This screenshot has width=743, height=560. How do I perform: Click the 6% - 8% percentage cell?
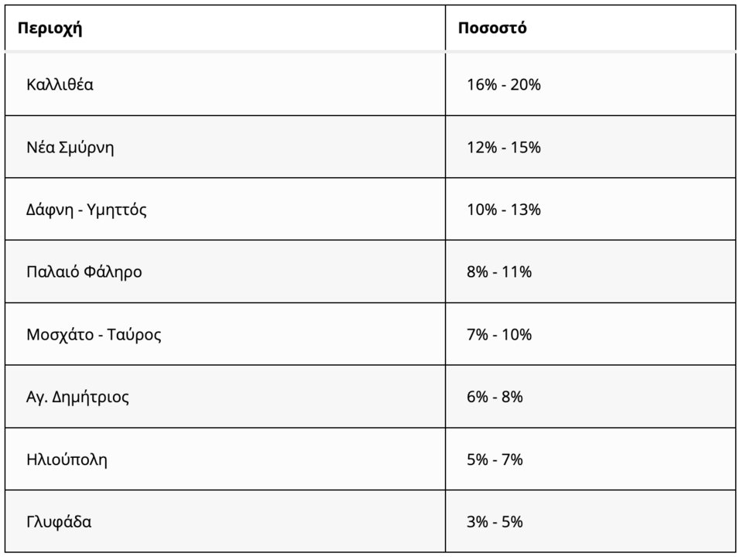495,398
